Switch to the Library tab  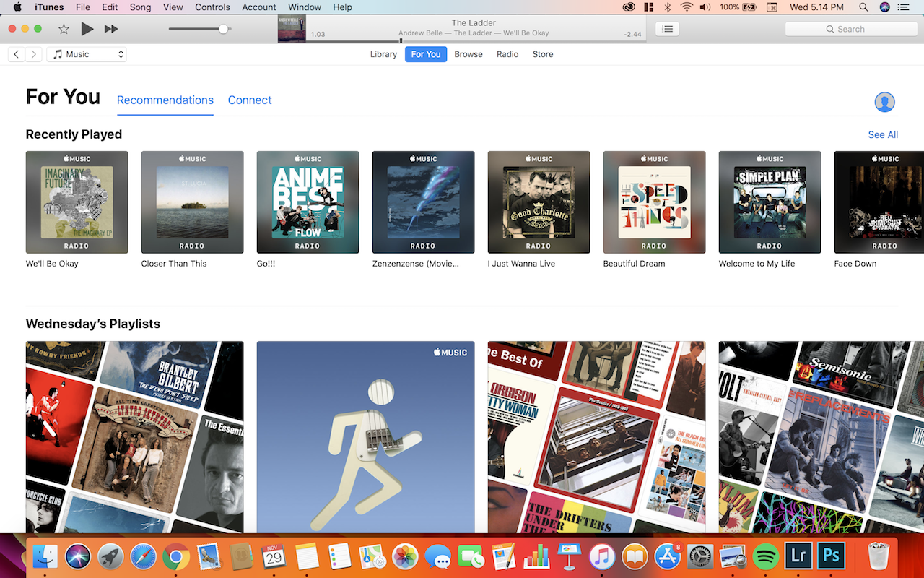[x=383, y=54]
